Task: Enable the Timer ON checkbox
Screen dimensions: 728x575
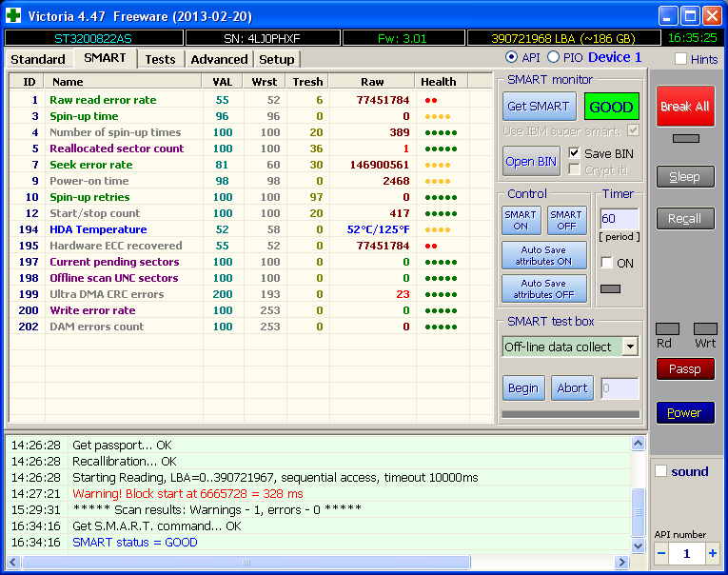Action: [607, 263]
